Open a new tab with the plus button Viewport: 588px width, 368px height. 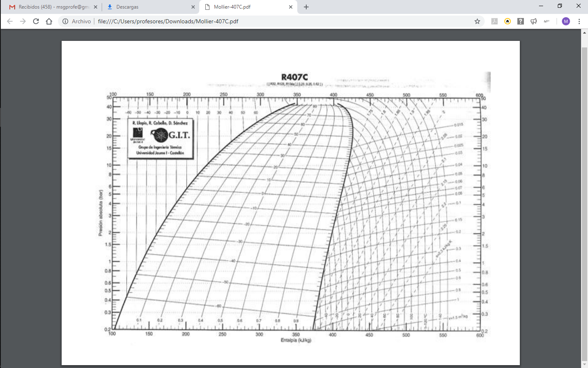click(306, 7)
